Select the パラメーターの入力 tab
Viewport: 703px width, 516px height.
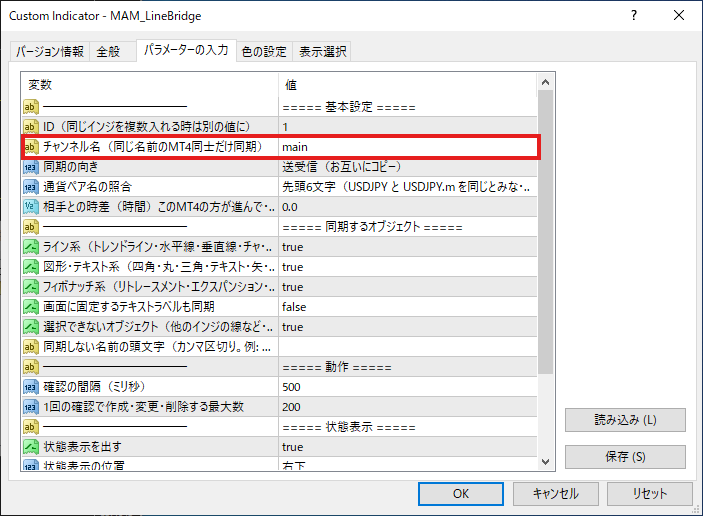point(186,50)
